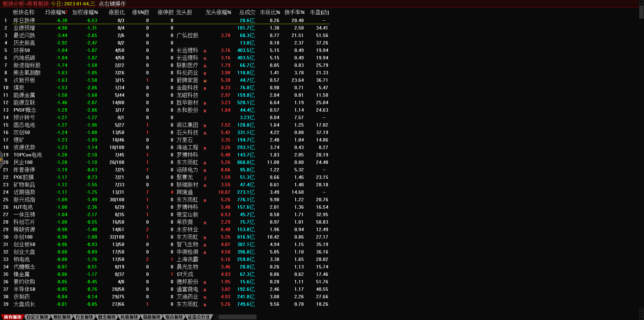
Task: Open the 概念板块 tab
Action: click(107, 317)
